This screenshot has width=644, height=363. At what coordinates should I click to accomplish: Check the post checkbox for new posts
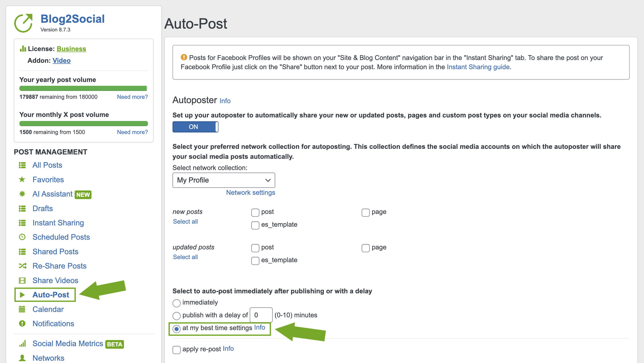tap(255, 212)
